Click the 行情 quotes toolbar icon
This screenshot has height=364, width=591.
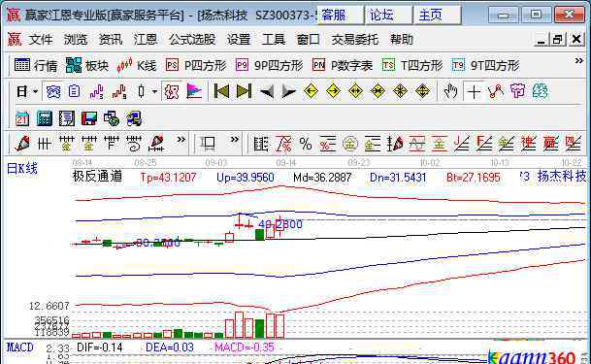36,66
